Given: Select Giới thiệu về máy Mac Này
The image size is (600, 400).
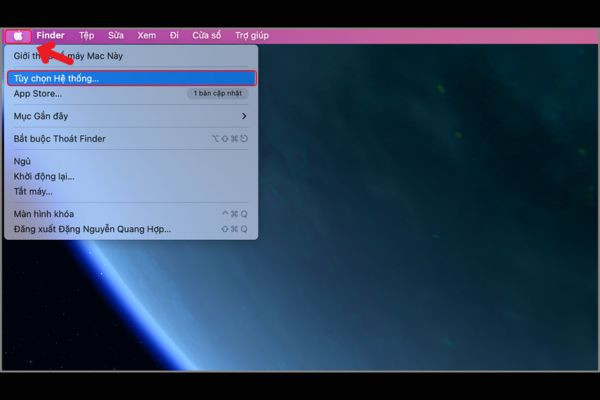Looking at the screenshot, I should (131, 56).
